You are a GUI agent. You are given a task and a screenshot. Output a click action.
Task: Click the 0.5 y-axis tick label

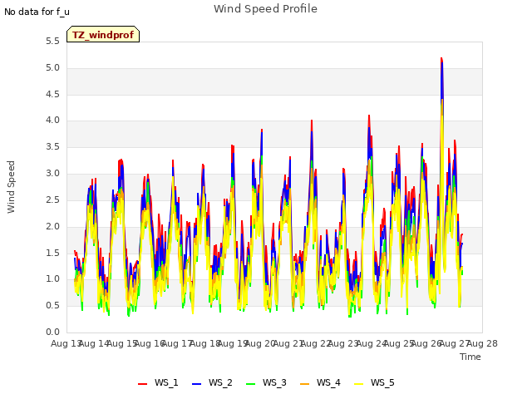[x=52, y=306]
